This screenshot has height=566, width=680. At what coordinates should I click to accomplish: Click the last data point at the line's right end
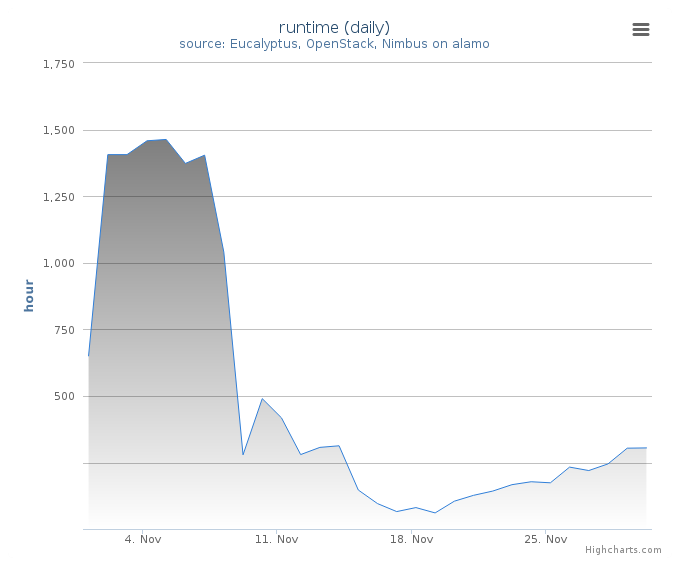click(646, 448)
